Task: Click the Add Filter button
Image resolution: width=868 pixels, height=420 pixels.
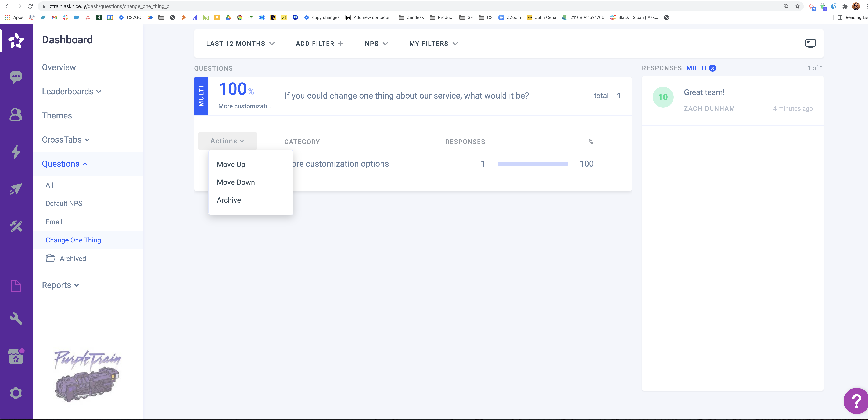Action: click(320, 44)
